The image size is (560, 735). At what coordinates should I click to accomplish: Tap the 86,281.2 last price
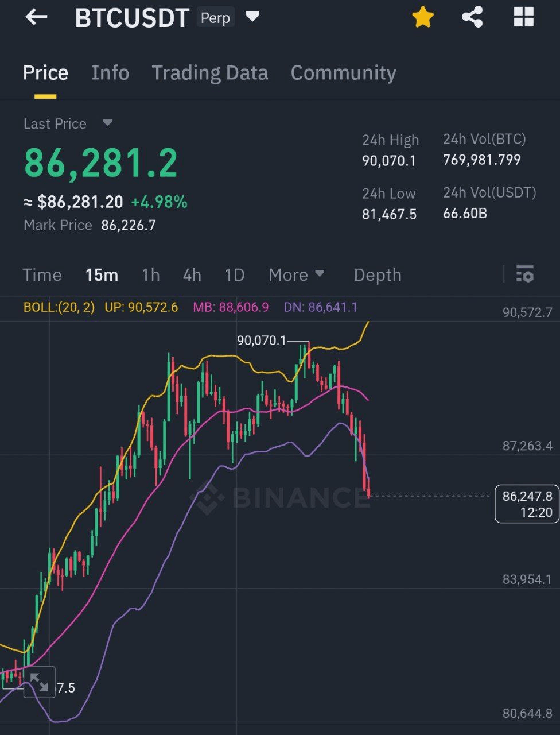click(x=101, y=163)
